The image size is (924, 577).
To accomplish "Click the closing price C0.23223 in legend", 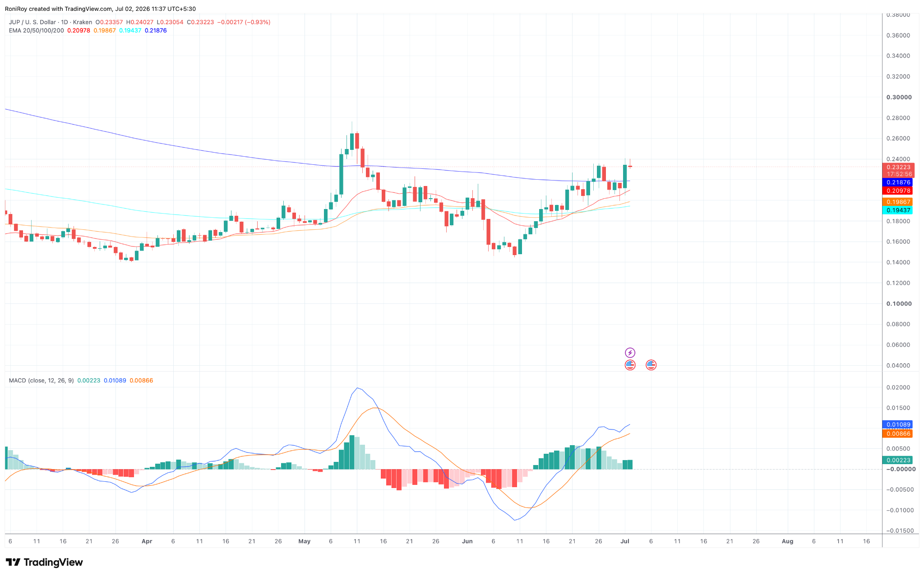I will coord(200,22).
